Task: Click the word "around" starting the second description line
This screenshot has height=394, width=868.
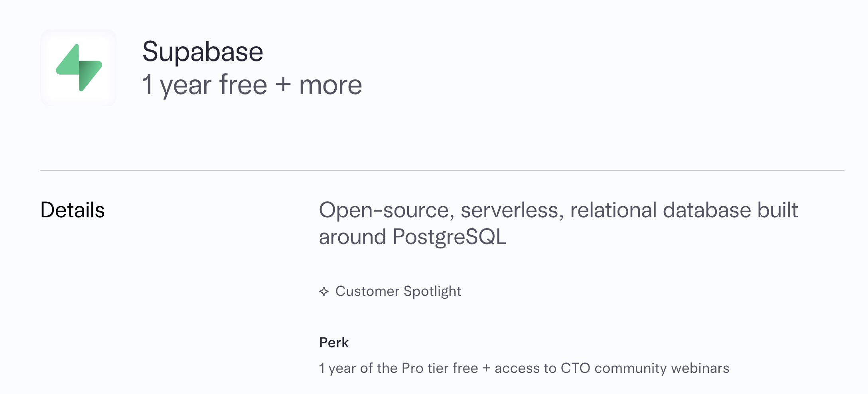Action: tap(353, 237)
